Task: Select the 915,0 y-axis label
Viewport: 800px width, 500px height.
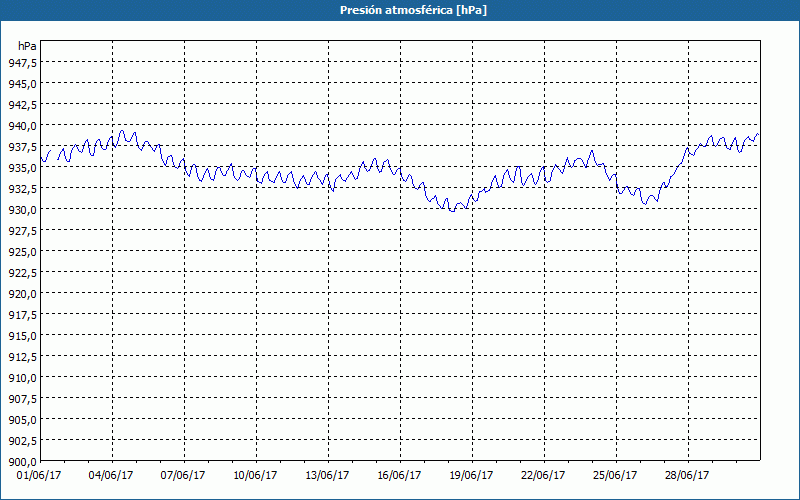Action: pyautogui.click(x=22, y=335)
